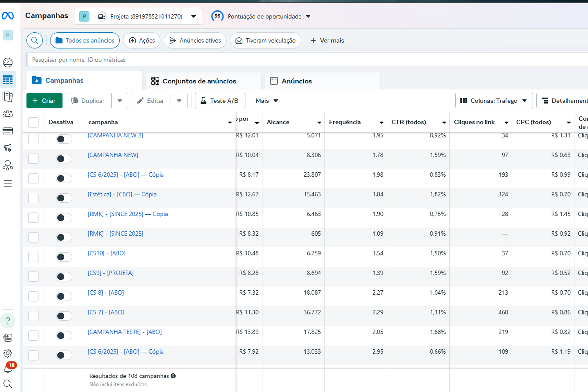Open the [CAMPANHA NEW 2] campaign link
Screen dimensions: 588x392
pos(115,135)
